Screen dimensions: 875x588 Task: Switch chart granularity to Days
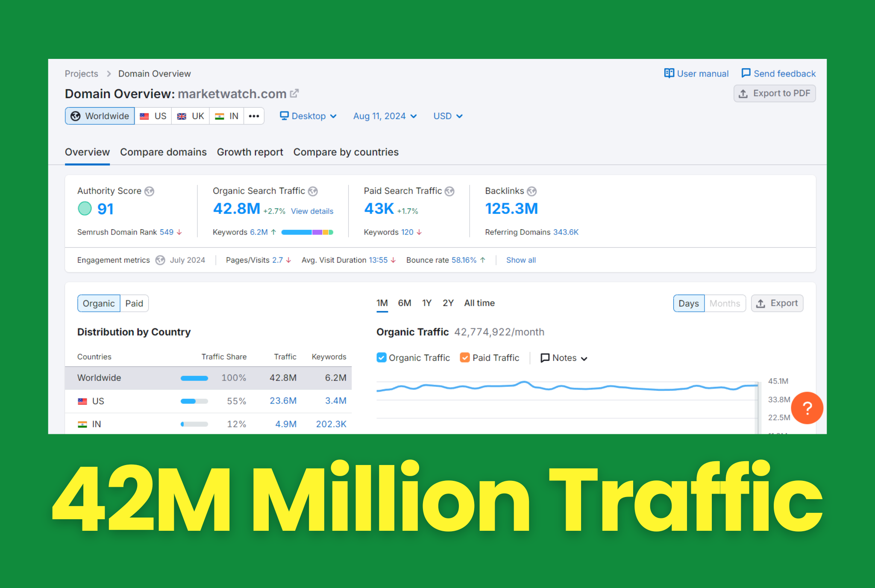click(x=689, y=304)
